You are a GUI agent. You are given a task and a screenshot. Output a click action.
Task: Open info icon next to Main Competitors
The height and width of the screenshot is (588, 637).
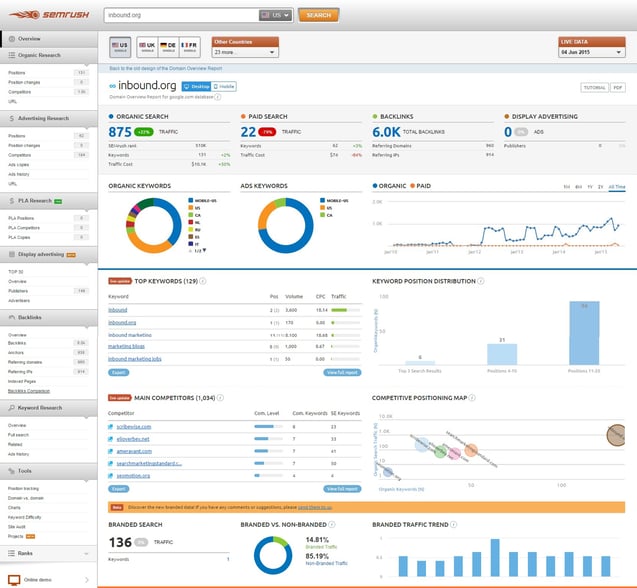coord(220,398)
